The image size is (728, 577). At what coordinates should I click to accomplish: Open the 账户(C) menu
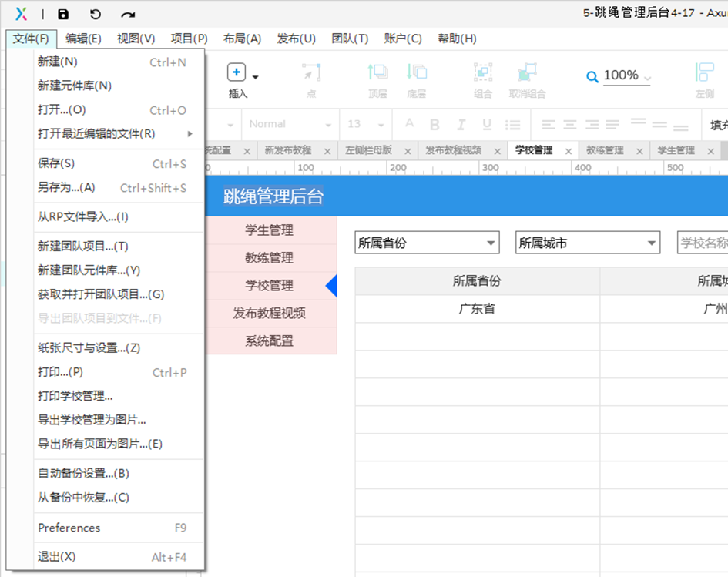pos(403,39)
